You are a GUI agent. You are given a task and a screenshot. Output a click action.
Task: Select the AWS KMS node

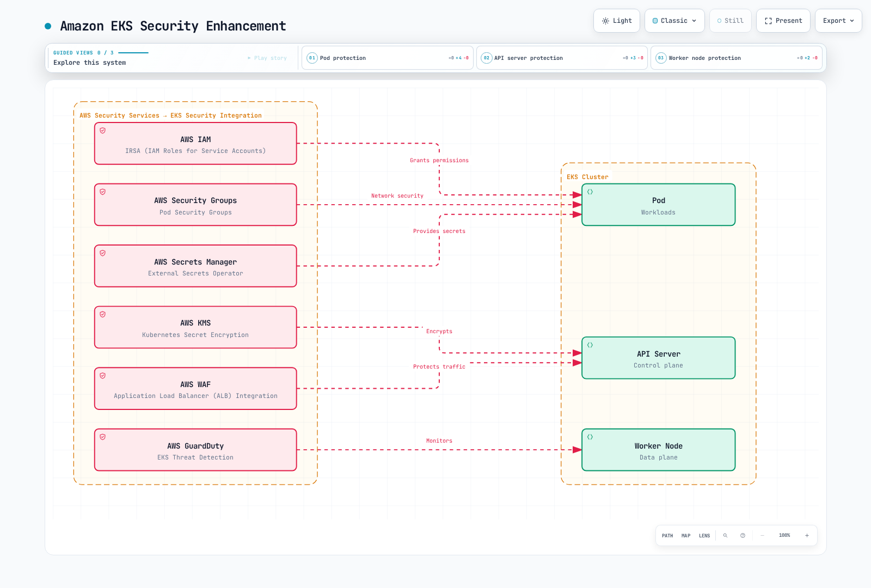coord(195,327)
